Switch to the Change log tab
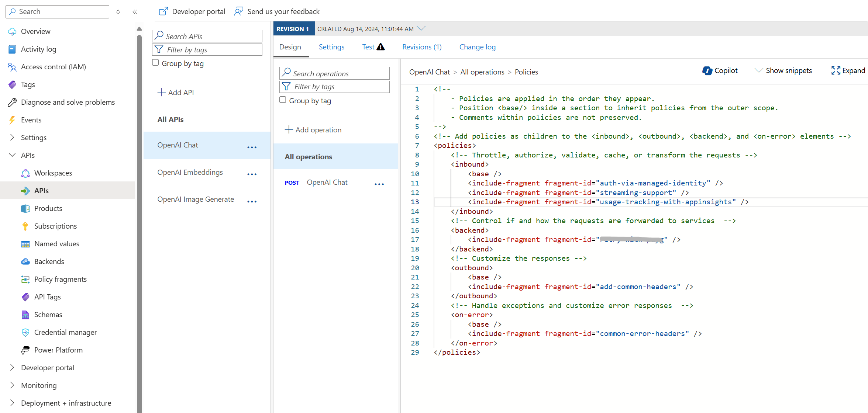 [477, 46]
